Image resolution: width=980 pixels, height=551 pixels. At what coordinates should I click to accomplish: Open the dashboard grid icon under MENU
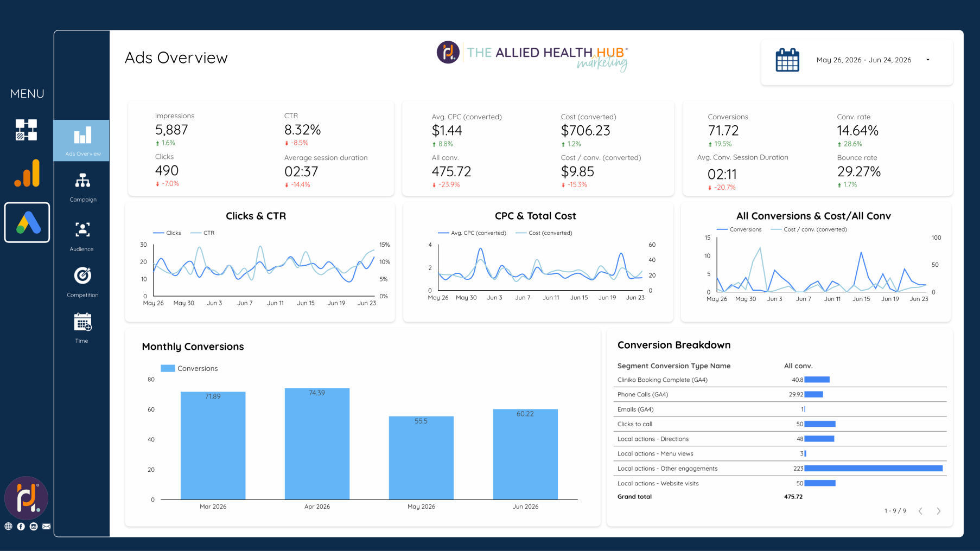tap(26, 130)
